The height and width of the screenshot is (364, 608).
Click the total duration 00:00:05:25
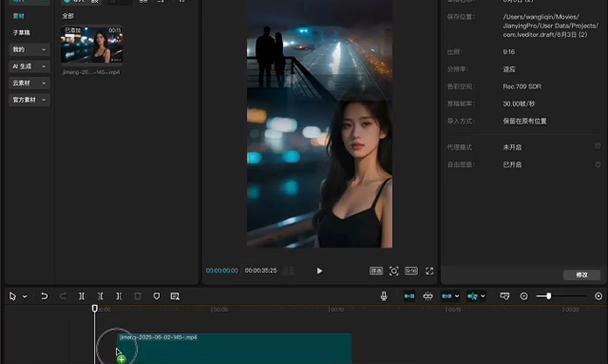pos(261,271)
